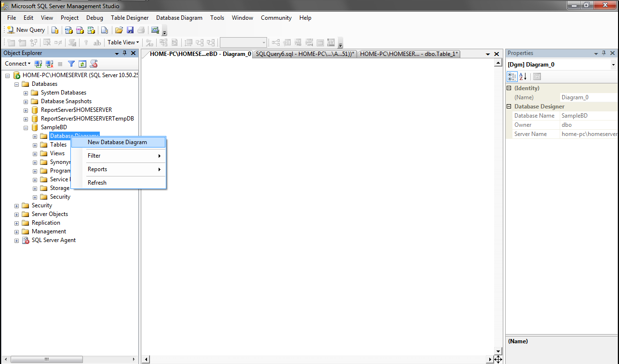Expand the Database Snapshots folder
Image resolution: width=619 pixels, height=364 pixels.
[x=26, y=101]
